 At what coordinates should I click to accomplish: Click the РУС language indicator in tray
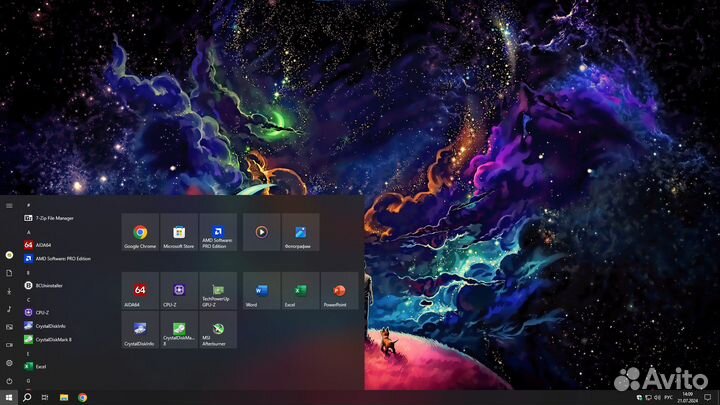(x=669, y=397)
